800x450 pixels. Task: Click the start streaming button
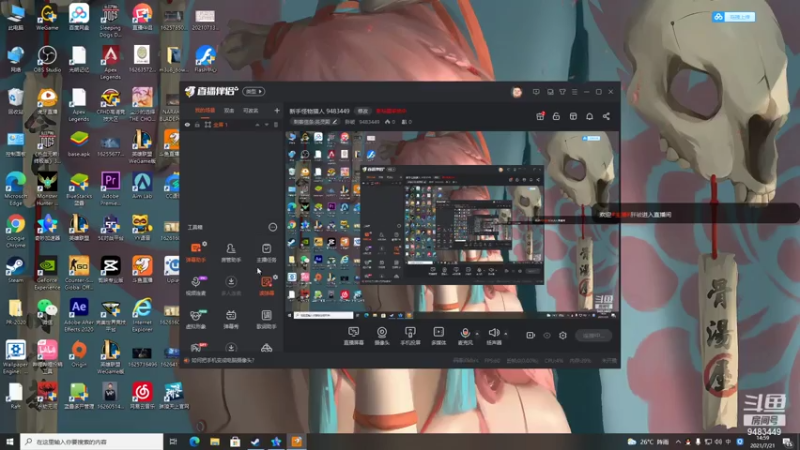coord(593,335)
